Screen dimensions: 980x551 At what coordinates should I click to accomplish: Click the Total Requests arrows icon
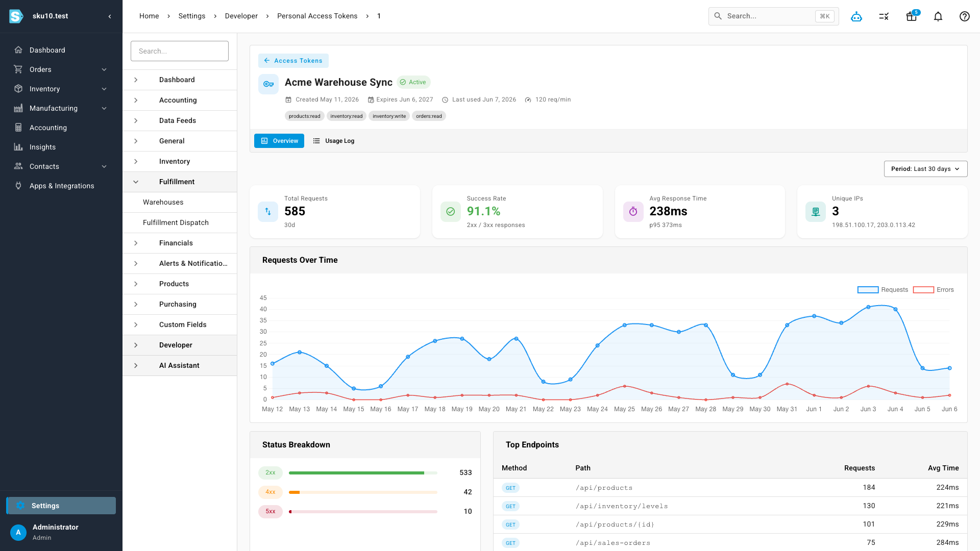point(268,212)
